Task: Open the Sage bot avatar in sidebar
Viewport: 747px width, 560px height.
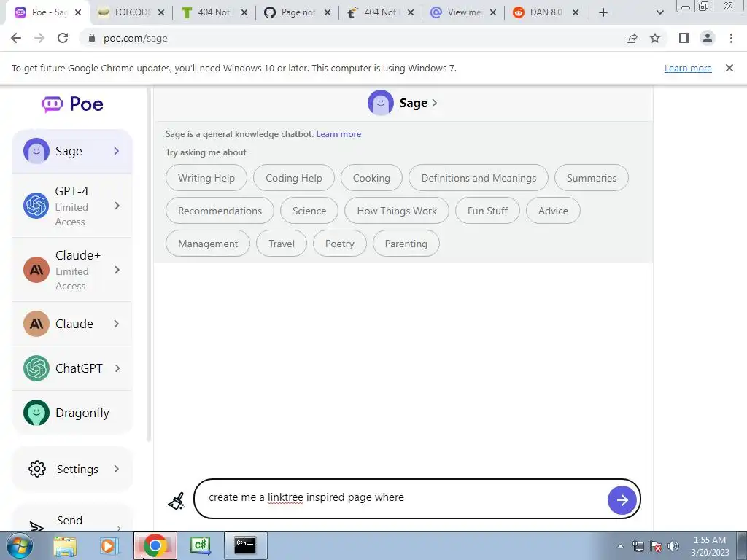Action: click(36, 151)
